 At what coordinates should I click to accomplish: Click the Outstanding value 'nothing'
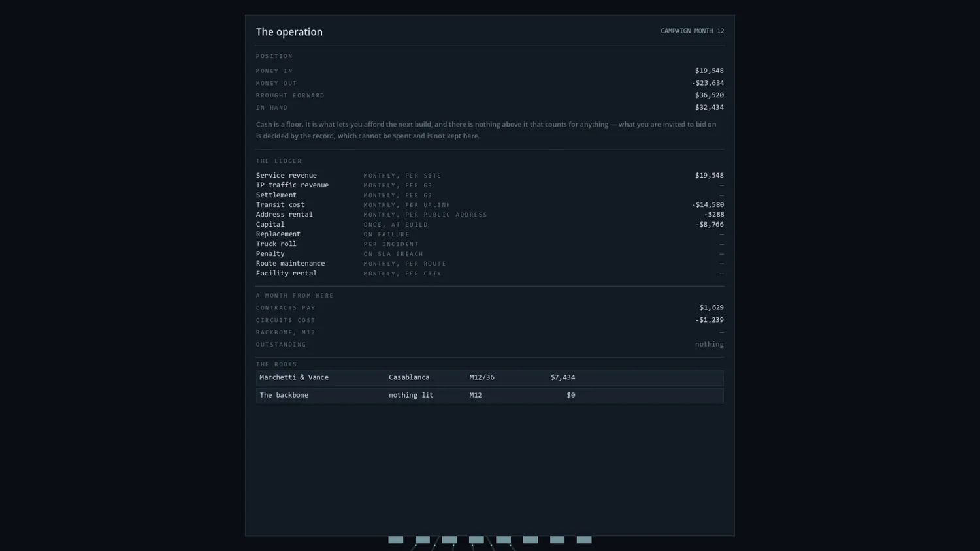point(710,344)
